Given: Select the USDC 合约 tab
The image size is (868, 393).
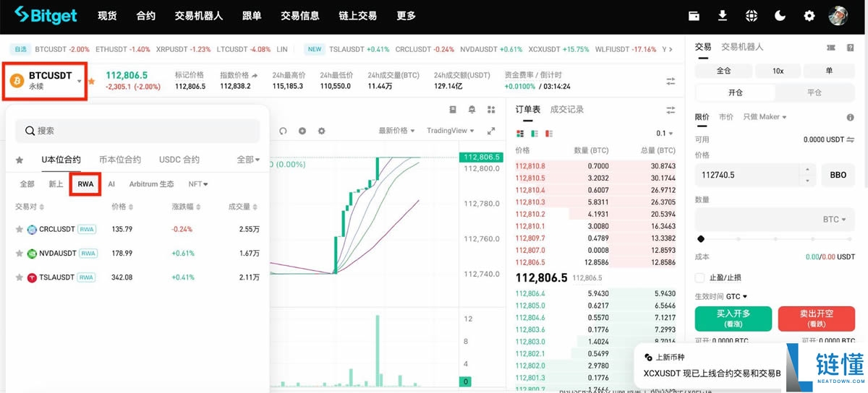Looking at the screenshot, I should coord(178,160).
